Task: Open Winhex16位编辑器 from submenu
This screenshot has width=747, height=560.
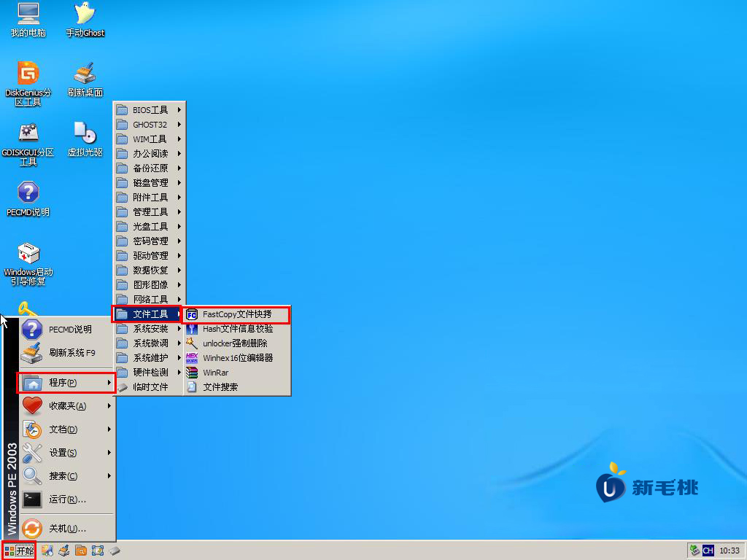Action: 237,358
